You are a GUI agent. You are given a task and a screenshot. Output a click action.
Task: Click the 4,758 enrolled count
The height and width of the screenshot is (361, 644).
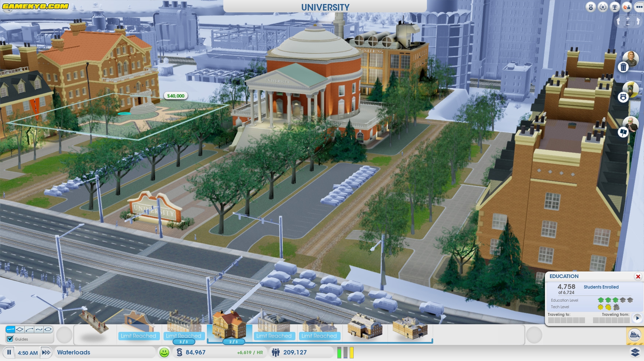click(566, 287)
